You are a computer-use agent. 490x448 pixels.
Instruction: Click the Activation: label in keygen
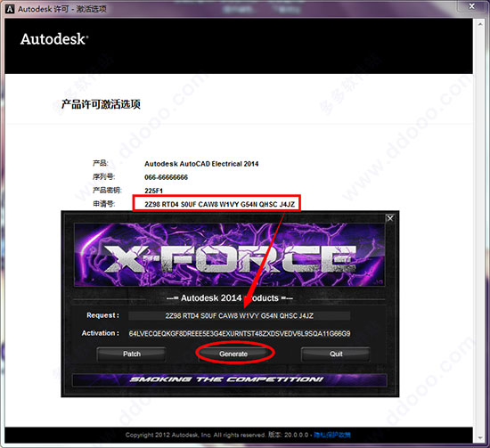[101, 333]
